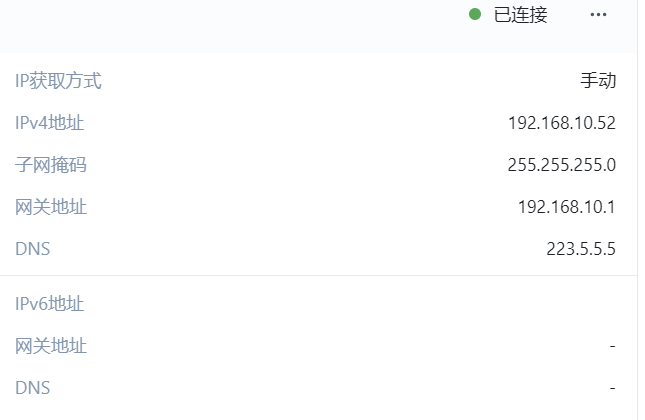Open the three-dot more options menu
The height and width of the screenshot is (420, 645).
click(x=599, y=15)
